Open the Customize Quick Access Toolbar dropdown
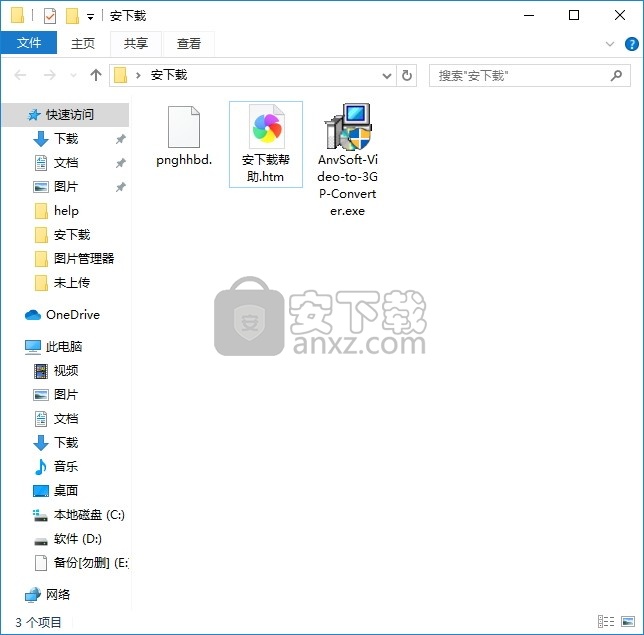644x635 pixels. tap(90, 16)
